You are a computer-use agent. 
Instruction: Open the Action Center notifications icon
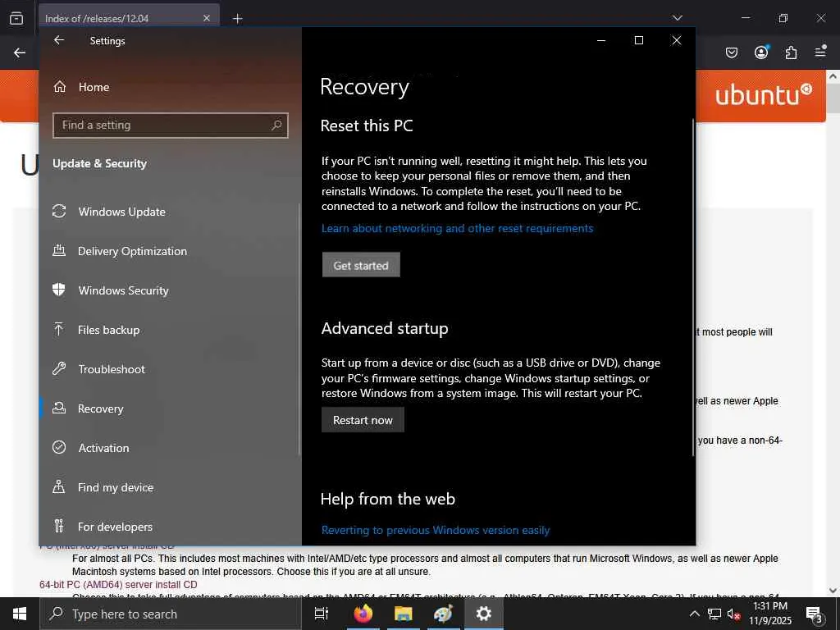pyautogui.click(x=815, y=614)
